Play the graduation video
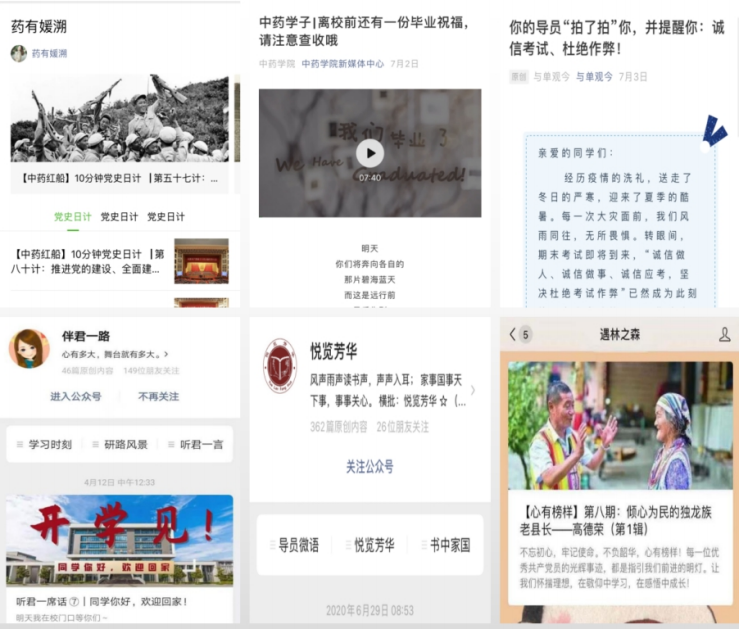The image size is (739, 629). tap(369, 153)
